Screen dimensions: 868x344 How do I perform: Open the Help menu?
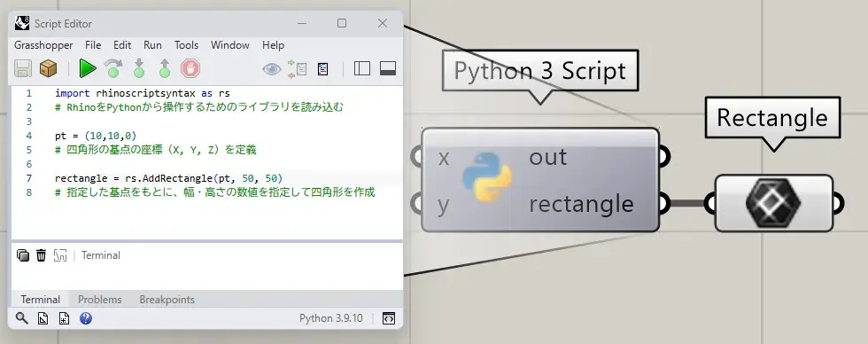[x=274, y=45]
